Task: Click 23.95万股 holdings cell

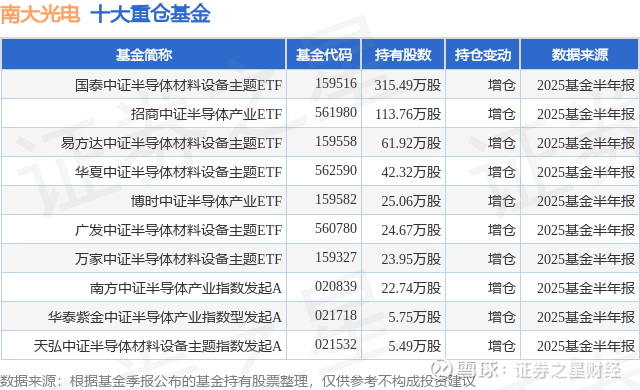Action: pyautogui.click(x=411, y=259)
